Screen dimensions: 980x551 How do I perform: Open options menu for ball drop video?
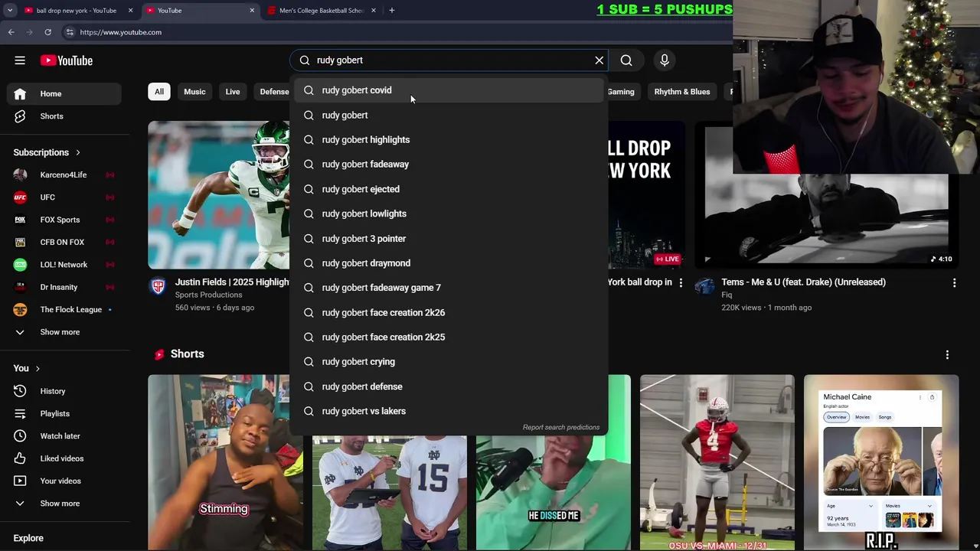tap(681, 283)
